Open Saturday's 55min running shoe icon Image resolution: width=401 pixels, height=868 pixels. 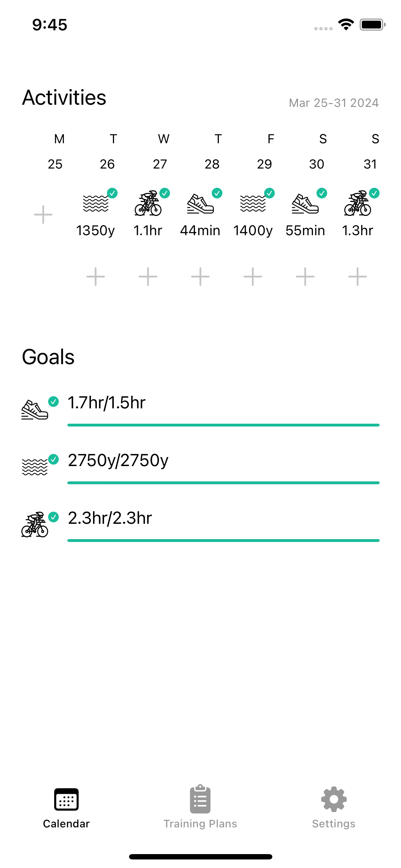click(x=305, y=204)
